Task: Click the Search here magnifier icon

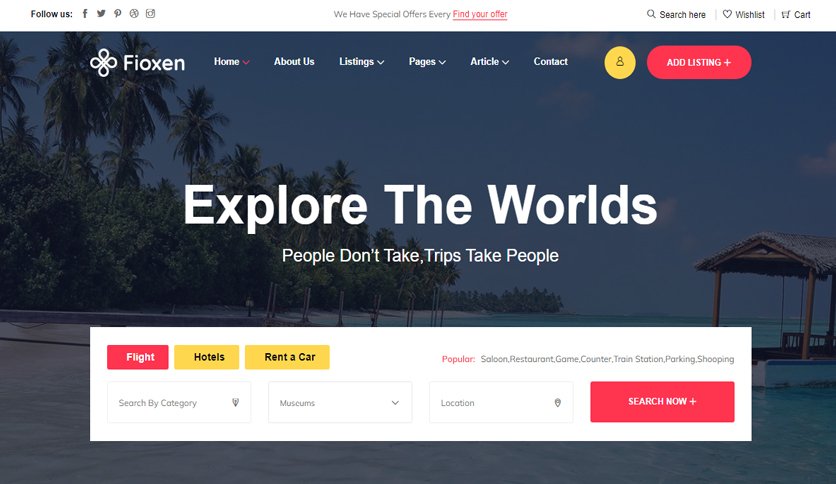Action: pos(651,14)
